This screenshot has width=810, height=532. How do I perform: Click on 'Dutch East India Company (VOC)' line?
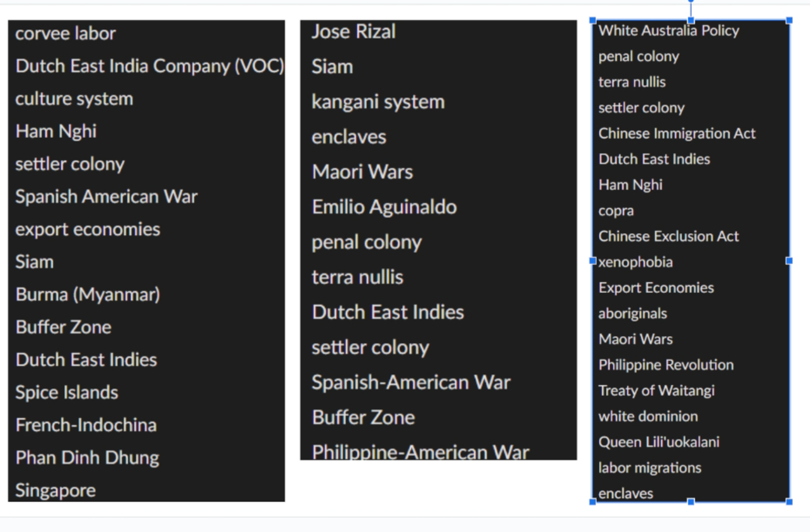pos(150,66)
